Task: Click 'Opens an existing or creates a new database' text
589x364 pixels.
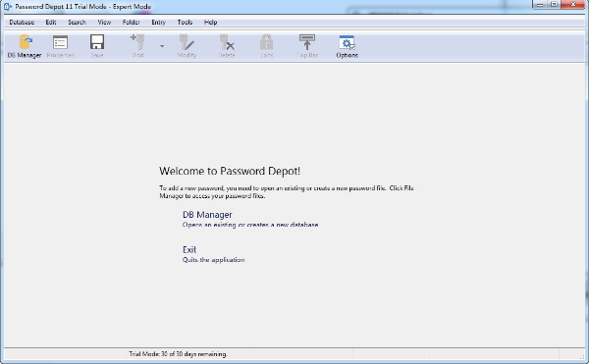Action: tap(250, 225)
